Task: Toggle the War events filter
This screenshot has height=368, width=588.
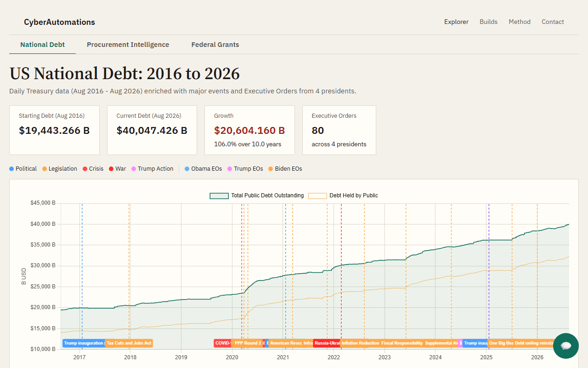Action: pyautogui.click(x=118, y=169)
